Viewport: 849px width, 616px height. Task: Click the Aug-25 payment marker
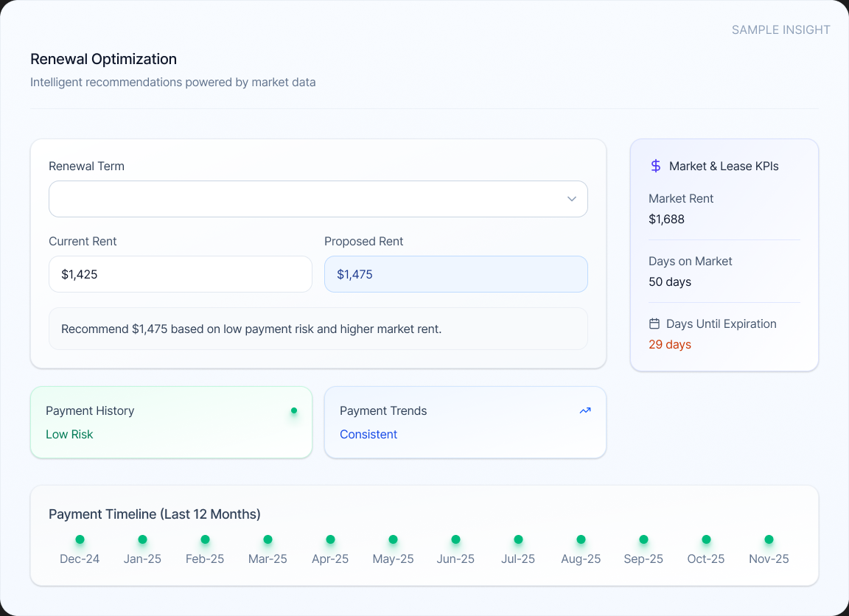[581, 539]
